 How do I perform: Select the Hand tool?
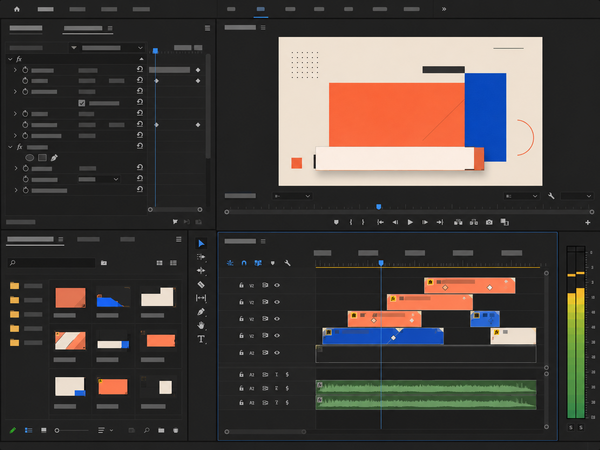[201, 325]
